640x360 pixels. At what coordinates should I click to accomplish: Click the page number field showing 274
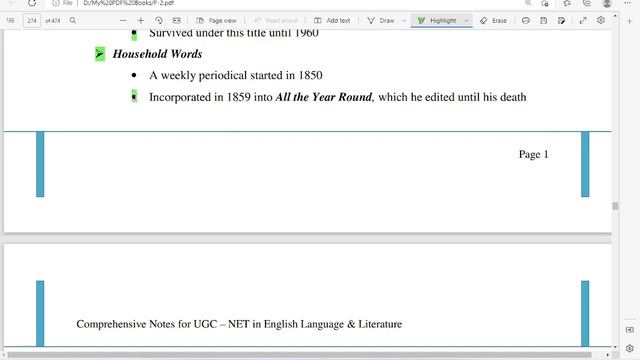(x=32, y=20)
